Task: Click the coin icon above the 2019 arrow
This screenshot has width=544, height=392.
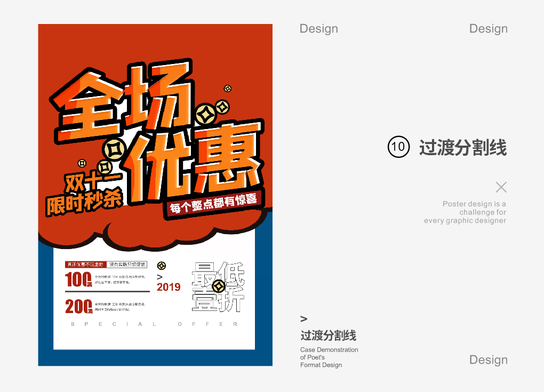Action: point(161,266)
